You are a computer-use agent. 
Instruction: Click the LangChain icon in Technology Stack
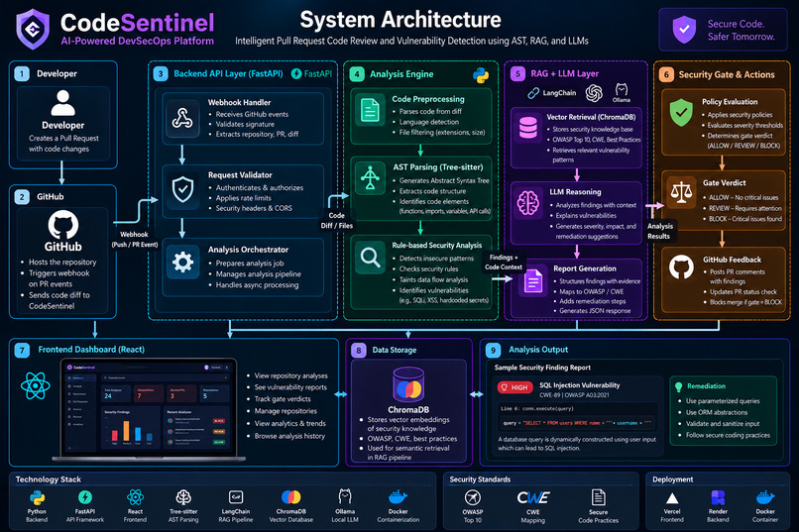[236, 497]
